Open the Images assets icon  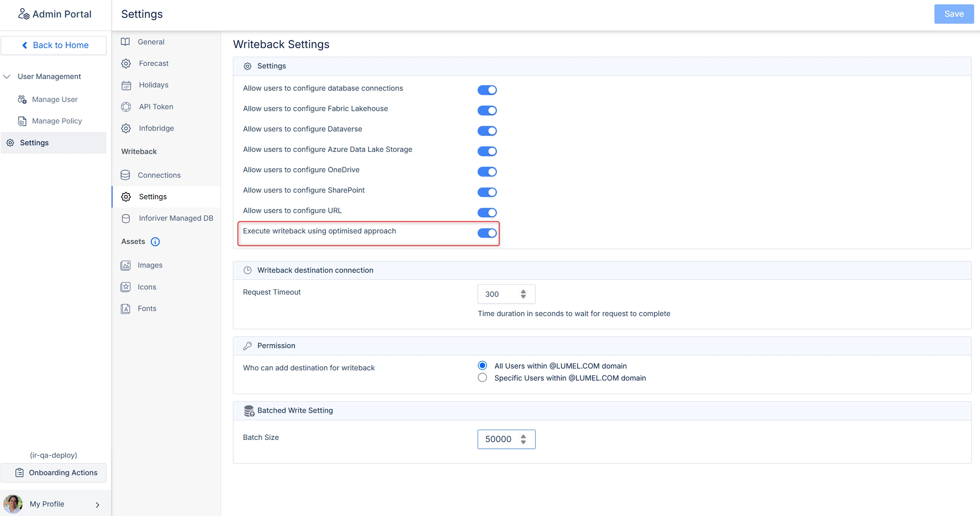coord(125,265)
